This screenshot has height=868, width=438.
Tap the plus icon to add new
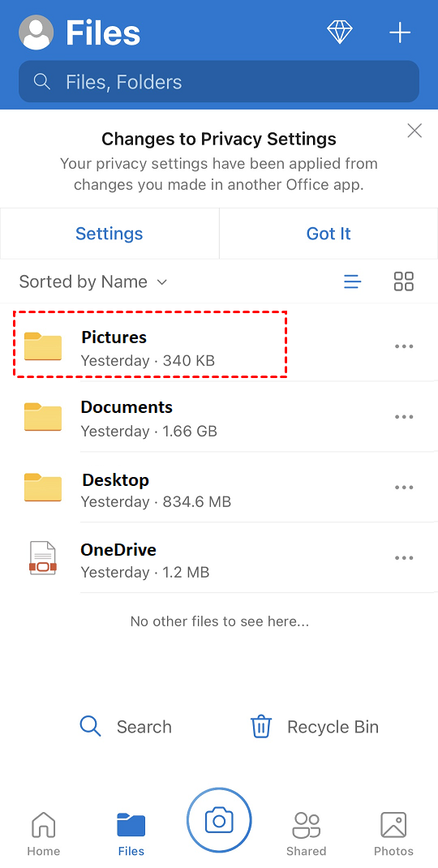400,32
